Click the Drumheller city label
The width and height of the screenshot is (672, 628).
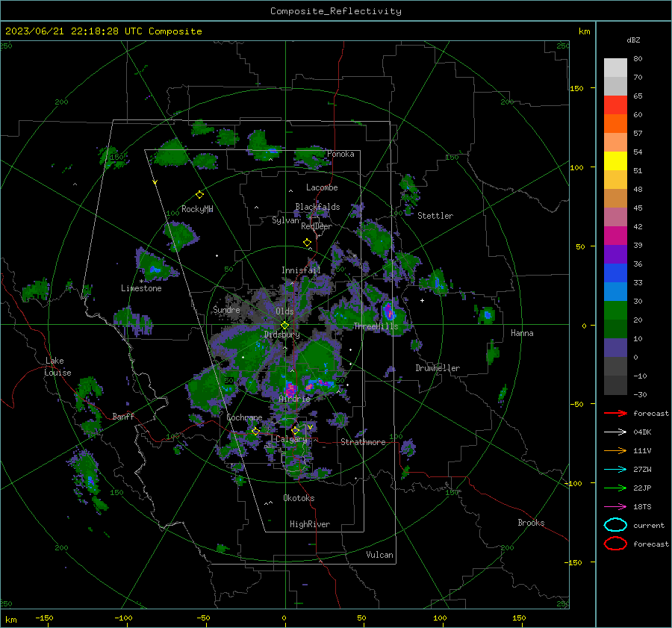[x=438, y=368]
